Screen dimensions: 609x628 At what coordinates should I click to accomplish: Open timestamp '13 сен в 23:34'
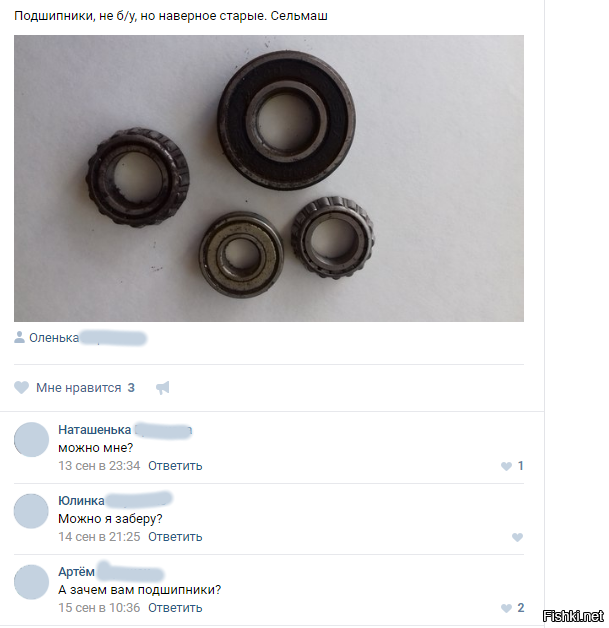(99, 466)
